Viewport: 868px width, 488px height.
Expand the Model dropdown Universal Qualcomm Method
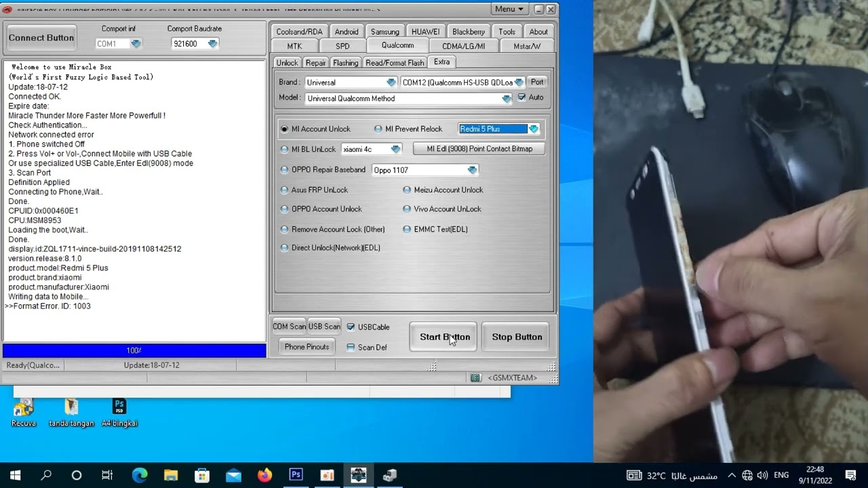tap(409, 98)
